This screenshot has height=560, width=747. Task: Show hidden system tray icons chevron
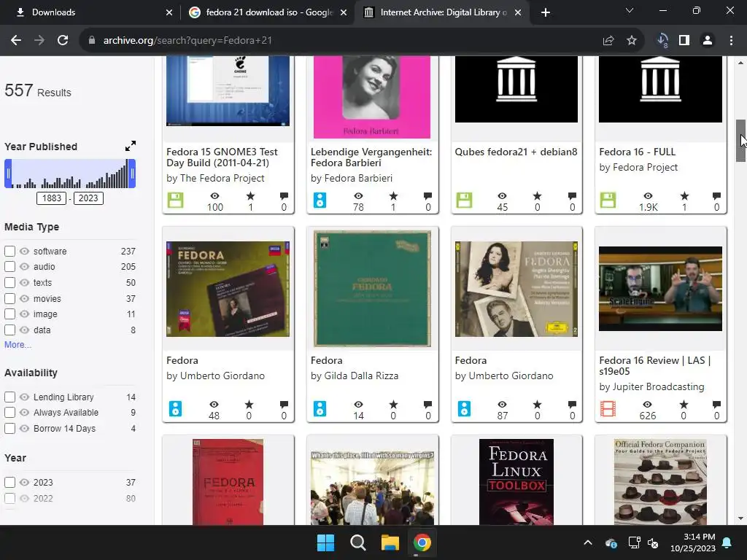coord(588,542)
